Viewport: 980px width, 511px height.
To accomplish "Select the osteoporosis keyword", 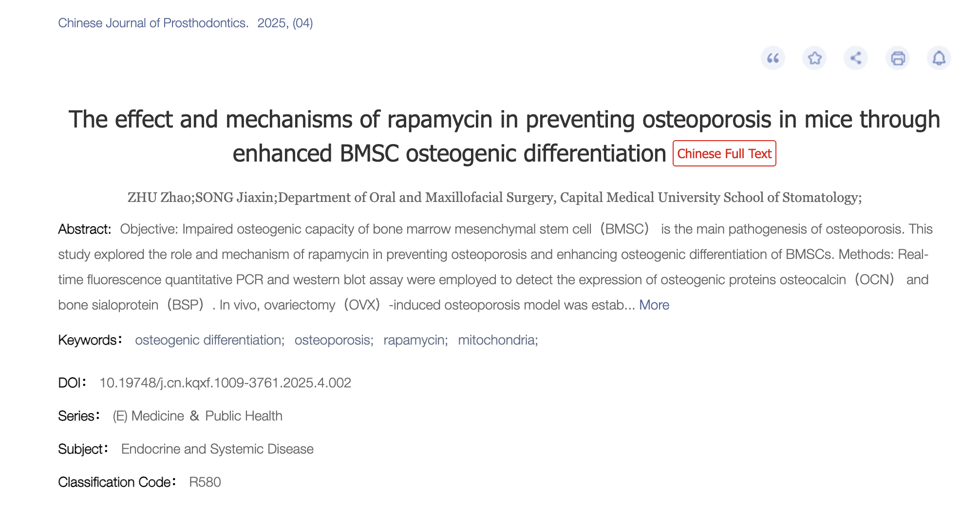I will click(x=333, y=340).
